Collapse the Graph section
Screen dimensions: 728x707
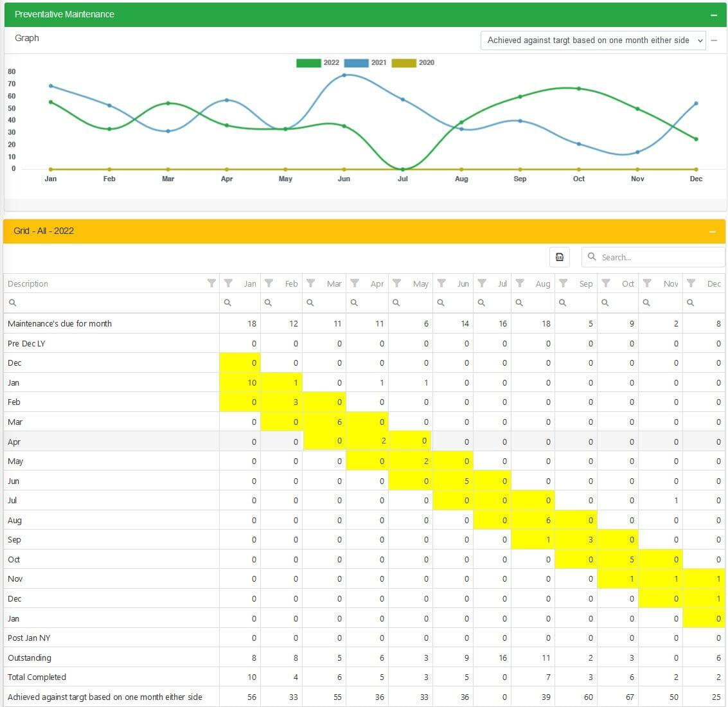tap(714, 40)
